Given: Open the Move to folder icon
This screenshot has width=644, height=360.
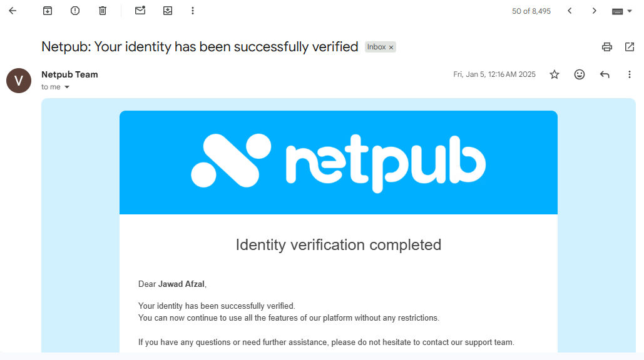Looking at the screenshot, I should coord(167,11).
